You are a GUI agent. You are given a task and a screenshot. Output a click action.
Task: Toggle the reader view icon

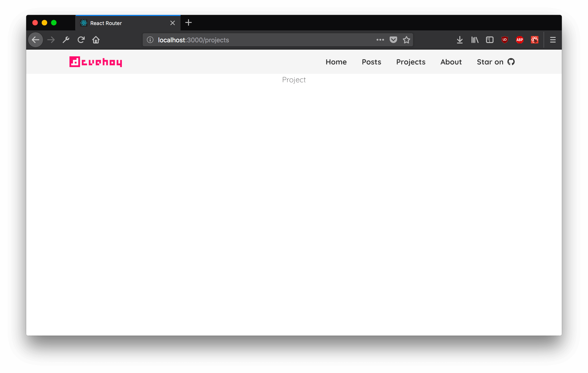click(x=490, y=39)
